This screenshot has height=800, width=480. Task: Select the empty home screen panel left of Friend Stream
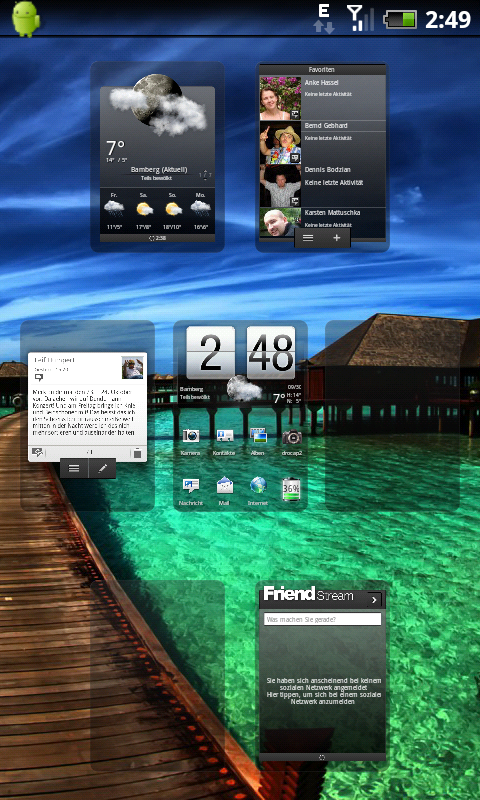[x=158, y=675]
